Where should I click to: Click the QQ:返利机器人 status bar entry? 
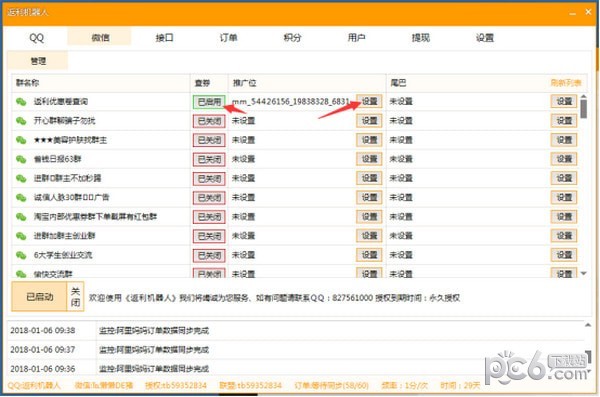[34, 386]
